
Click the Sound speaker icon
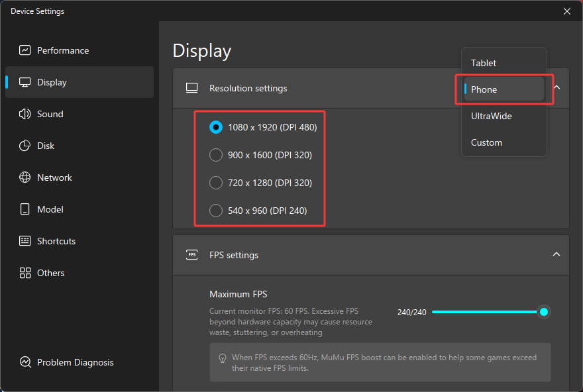coord(25,114)
